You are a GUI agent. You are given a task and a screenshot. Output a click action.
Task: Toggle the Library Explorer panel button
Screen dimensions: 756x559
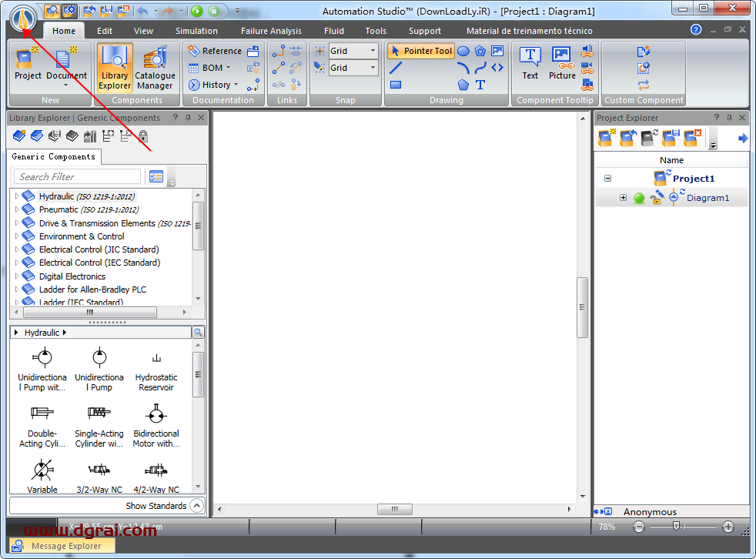point(115,67)
